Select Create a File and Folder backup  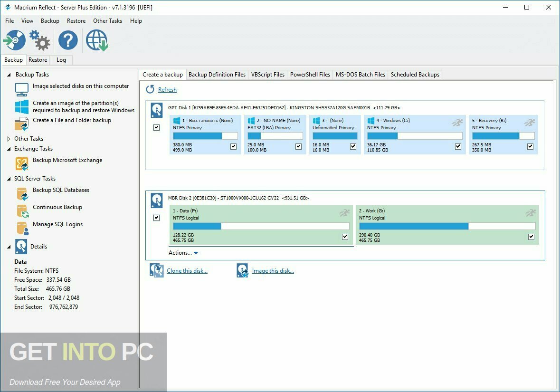coord(72,120)
